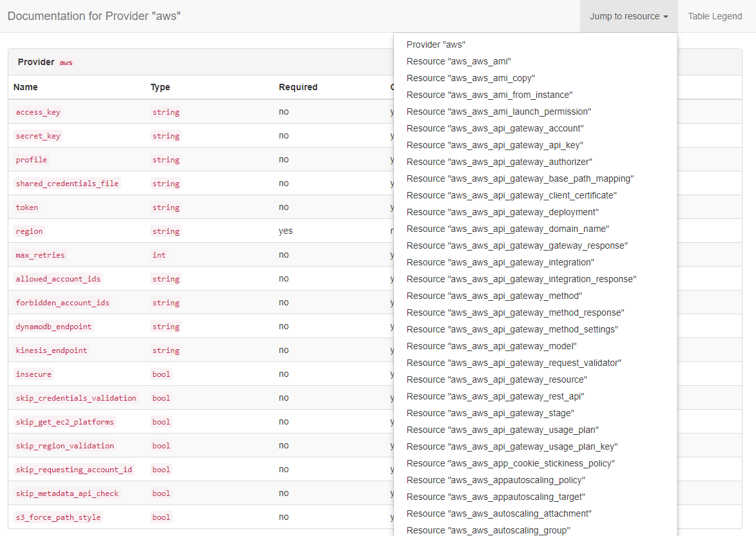Viewport: 756px width, 536px height.
Task: Jump to Resource "aws_aws_appautoscaling_target"
Action: click(535, 497)
